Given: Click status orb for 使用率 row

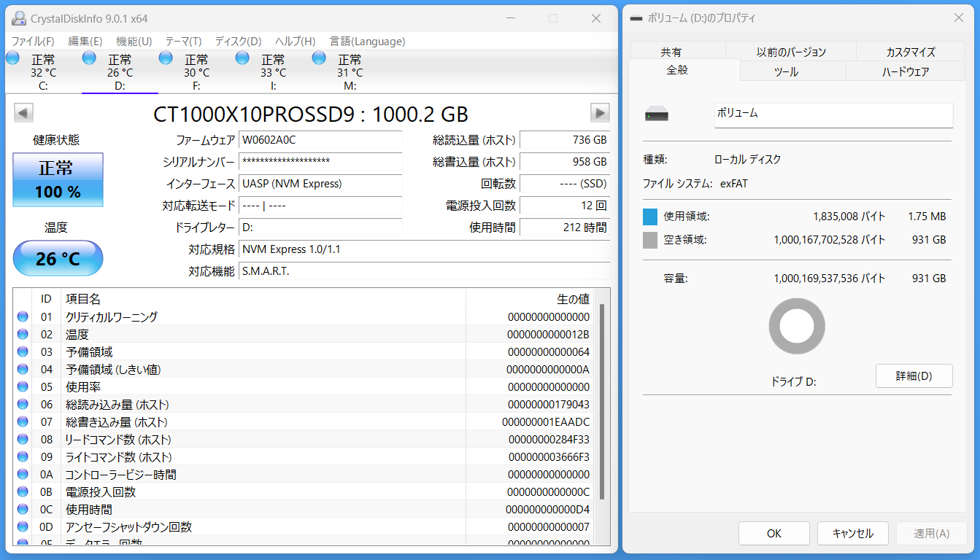Looking at the screenshot, I should pyautogui.click(x=23, y=386).
